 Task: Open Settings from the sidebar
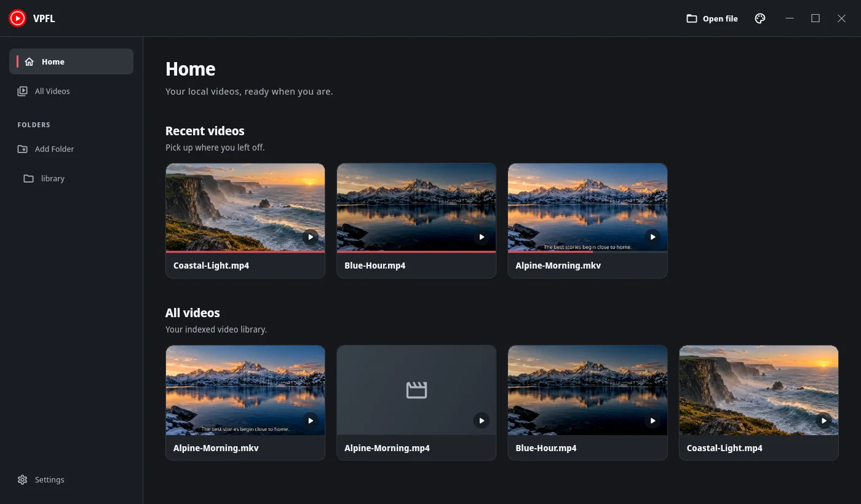click(71, 479)
